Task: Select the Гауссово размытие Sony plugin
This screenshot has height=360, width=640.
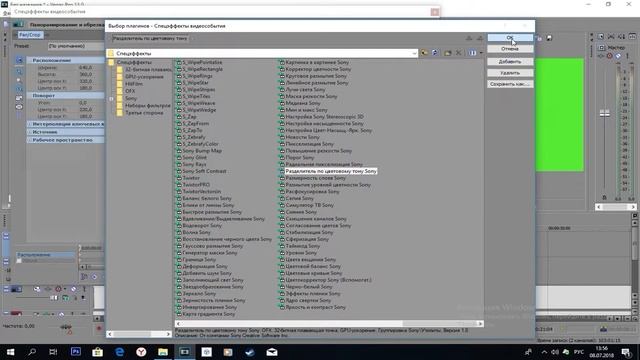Action: (x=212, y=246)
